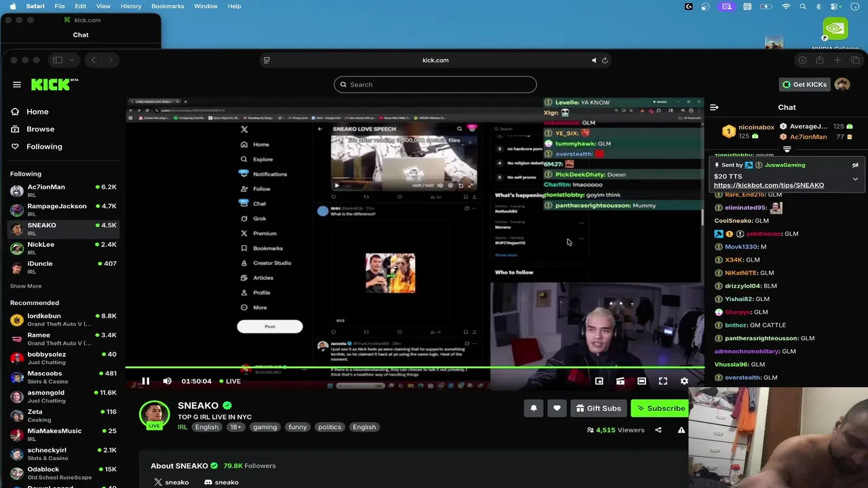The height and width of the screenshot is (488, 868).
Task: Open the Kick hamburger menu
Action: point(17,85)
